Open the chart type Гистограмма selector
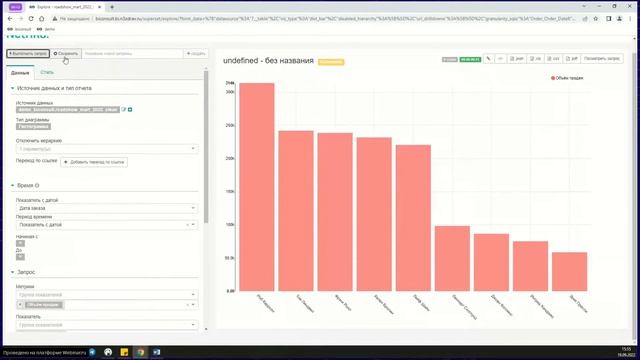Screen dimensions: 640x360 tap(33, 127)
